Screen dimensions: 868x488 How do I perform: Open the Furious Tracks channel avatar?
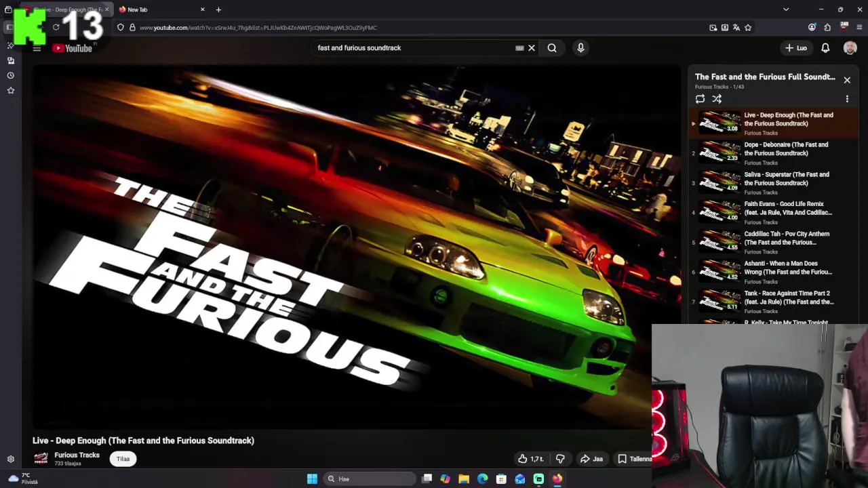click(41, 459)
